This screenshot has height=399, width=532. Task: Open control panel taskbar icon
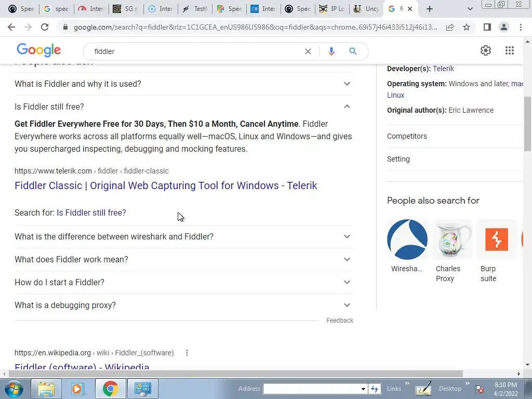pyautogui.click(x=142, y=389)
